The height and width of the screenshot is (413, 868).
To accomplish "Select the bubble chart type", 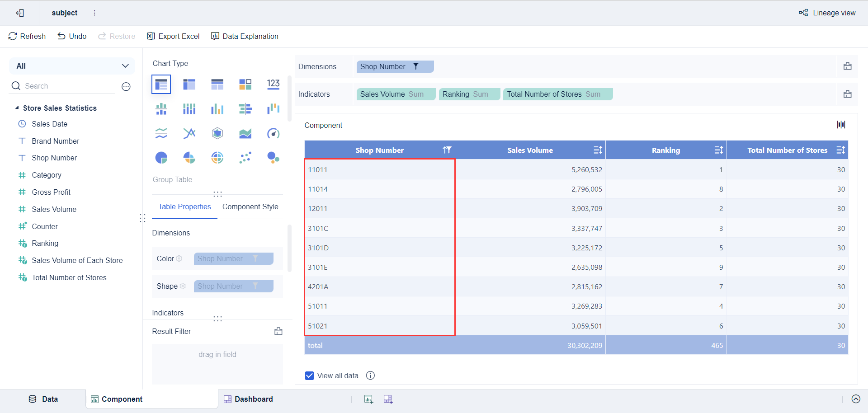I will [x=273, y=158].
